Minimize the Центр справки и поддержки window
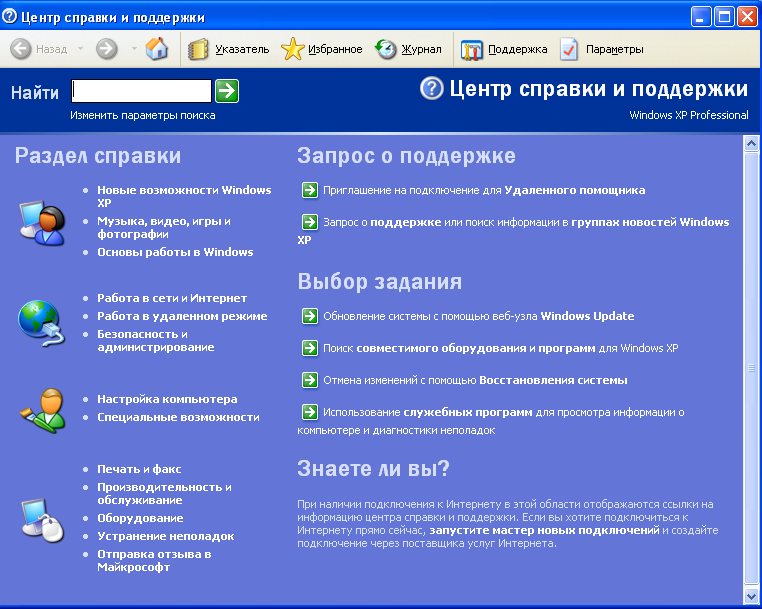 [701, 17]
